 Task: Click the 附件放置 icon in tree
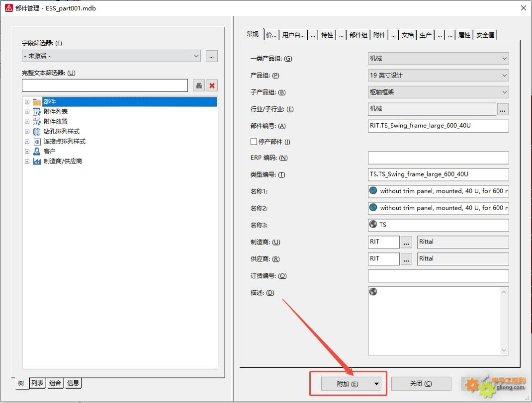pos(37,121)
